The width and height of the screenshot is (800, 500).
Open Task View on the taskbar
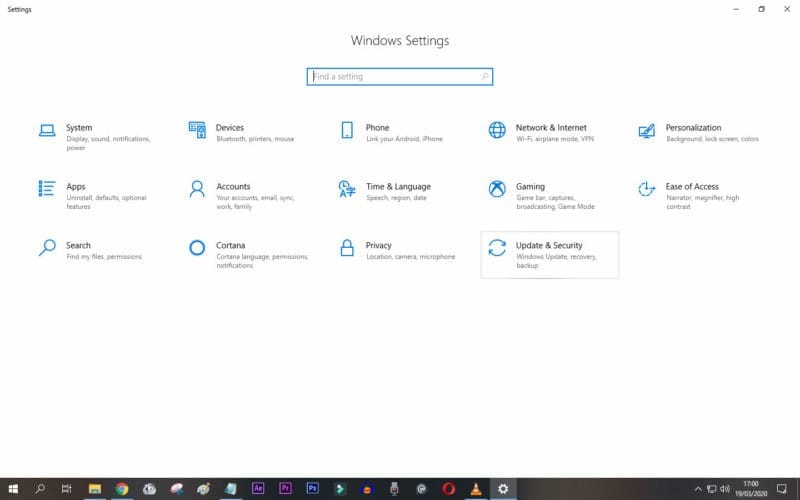pyautogui.click(x=66, y=489)
